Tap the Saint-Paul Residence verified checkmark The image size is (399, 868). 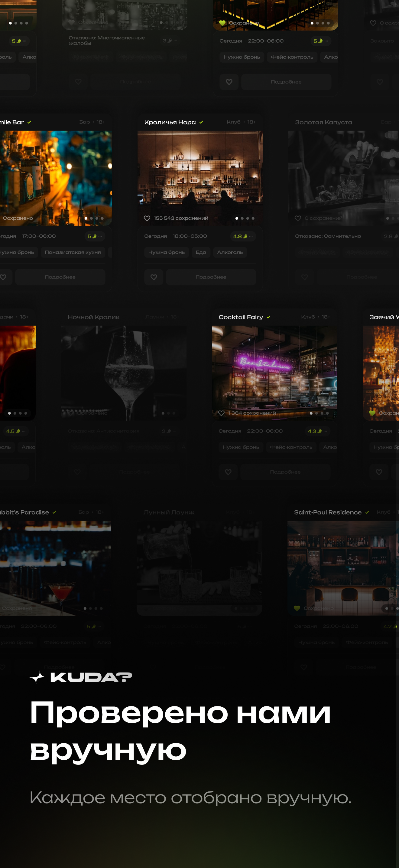pos(367,512)
